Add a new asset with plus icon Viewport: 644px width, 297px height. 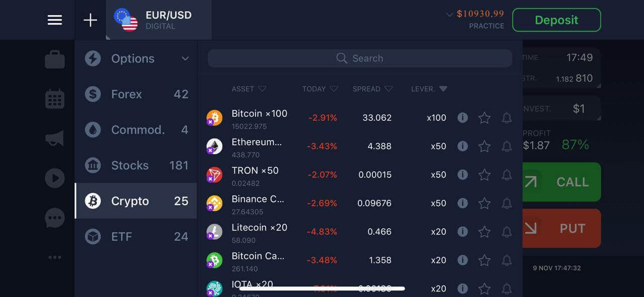90,20
